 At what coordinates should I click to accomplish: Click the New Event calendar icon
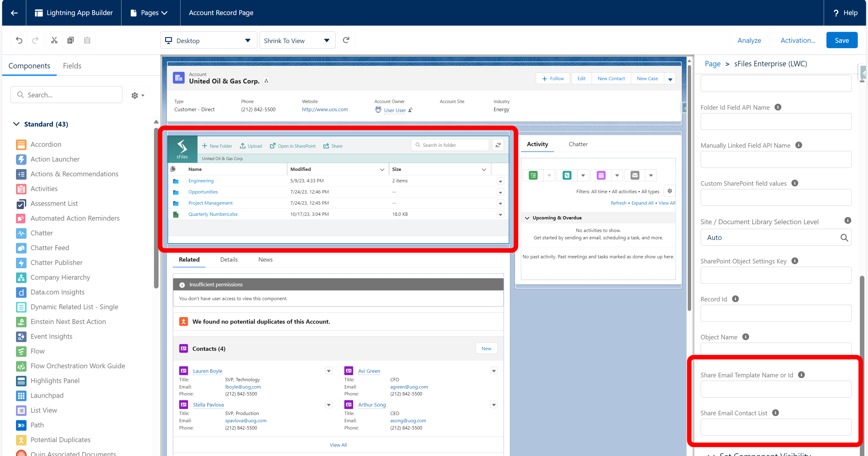point(601,175)
